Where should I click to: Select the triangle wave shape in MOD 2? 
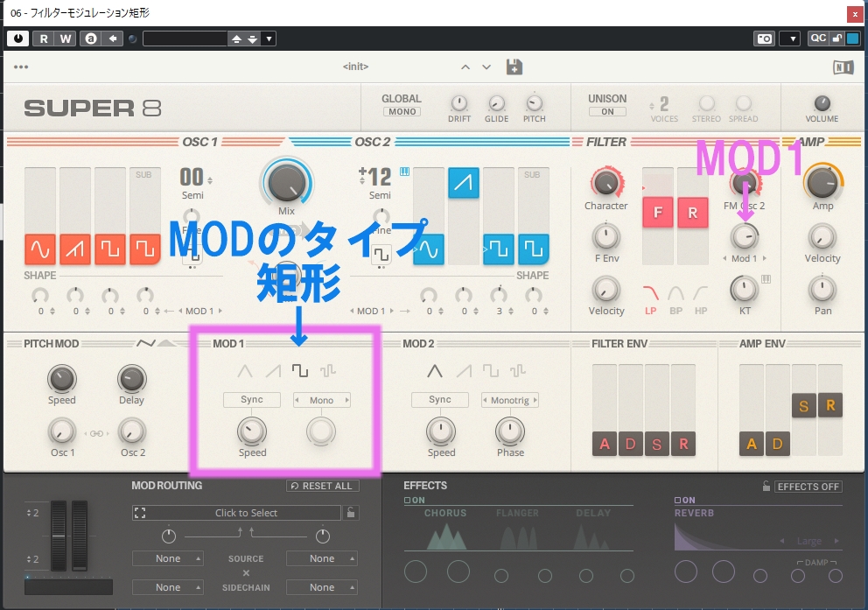434,371
